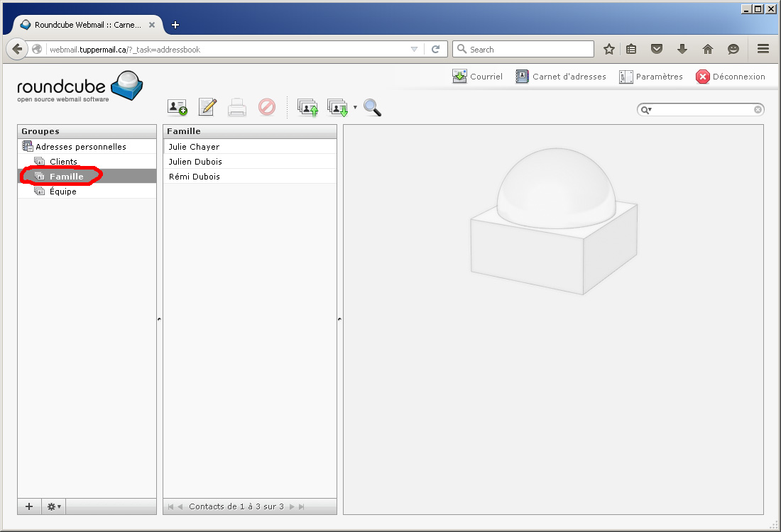Click the compose mail pencil icon
Screen dimensions: 781x532
pos(207,107)
